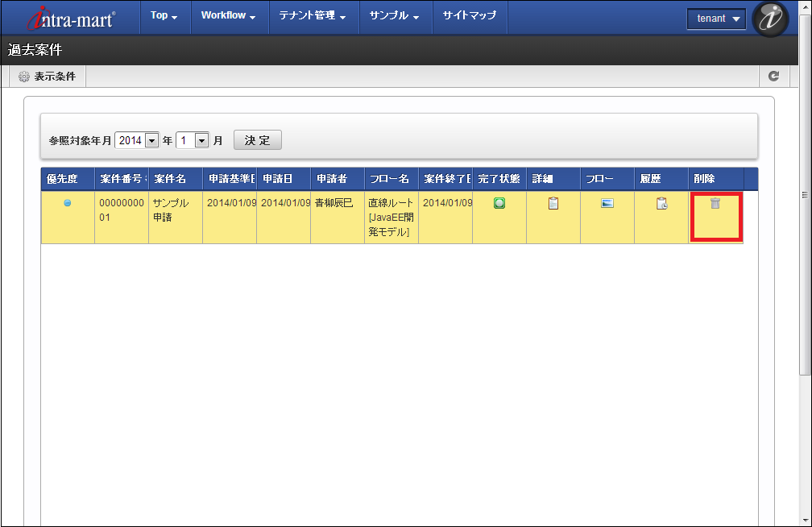
Task: Click the green completion status icon
Action: click(499, 203)
